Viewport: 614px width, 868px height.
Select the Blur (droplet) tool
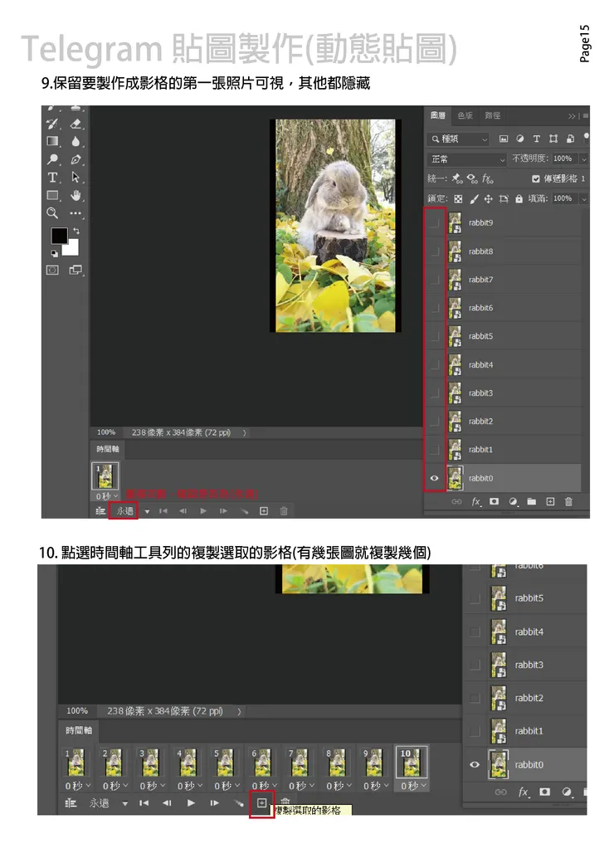click(x=76, y=141)
